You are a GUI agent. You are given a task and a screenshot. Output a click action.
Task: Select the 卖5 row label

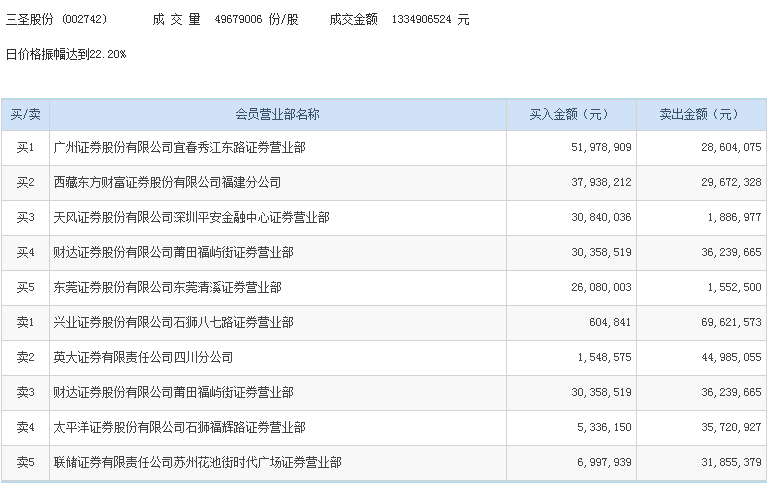click(x=25, y=463)
